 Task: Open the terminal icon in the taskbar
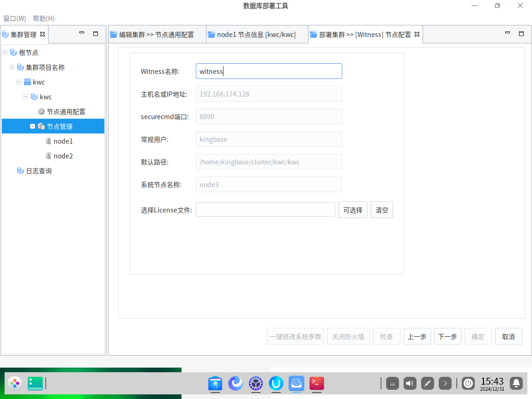[317, 383]
